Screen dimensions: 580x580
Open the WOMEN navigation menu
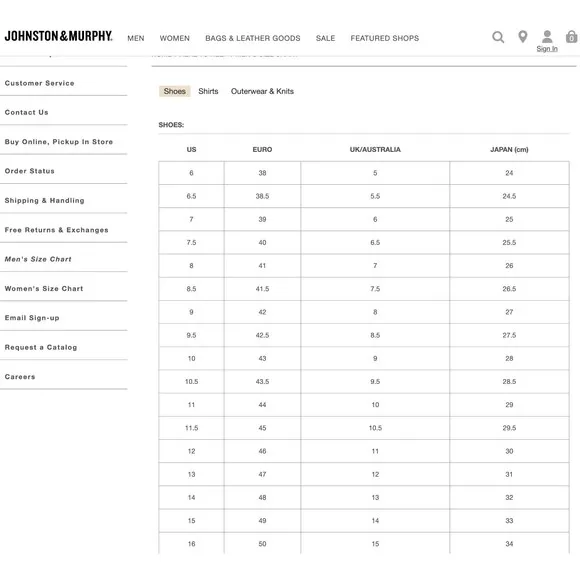pyautogui.click(x=175, y=38)
